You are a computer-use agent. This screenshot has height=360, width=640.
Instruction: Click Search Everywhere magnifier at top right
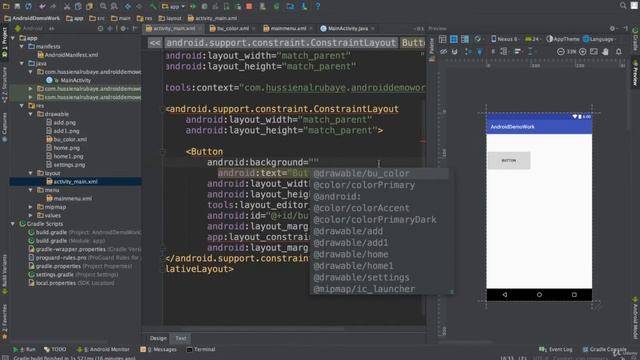click(x=623, y=5)
